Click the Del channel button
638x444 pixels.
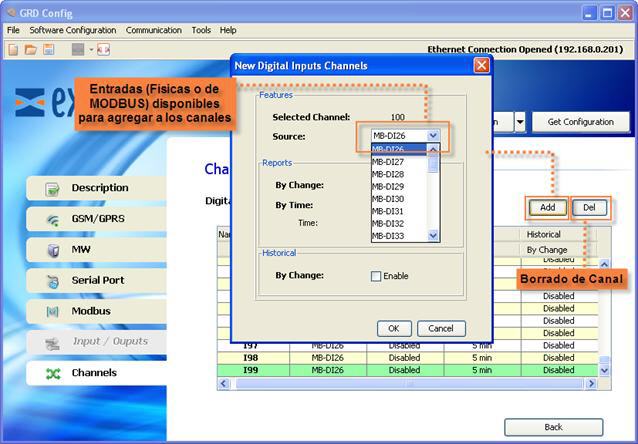tap(589, 207)
